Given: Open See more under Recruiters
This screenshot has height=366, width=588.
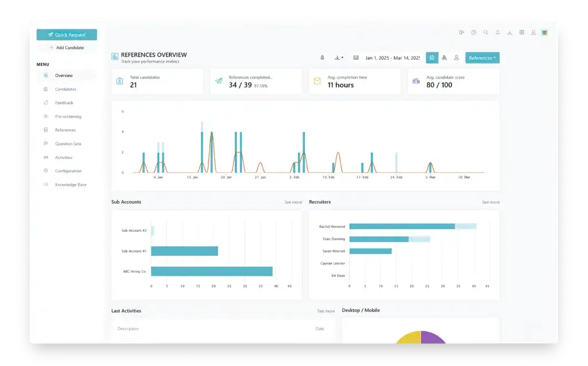Looking at the screenshot, I should (492, 202).
